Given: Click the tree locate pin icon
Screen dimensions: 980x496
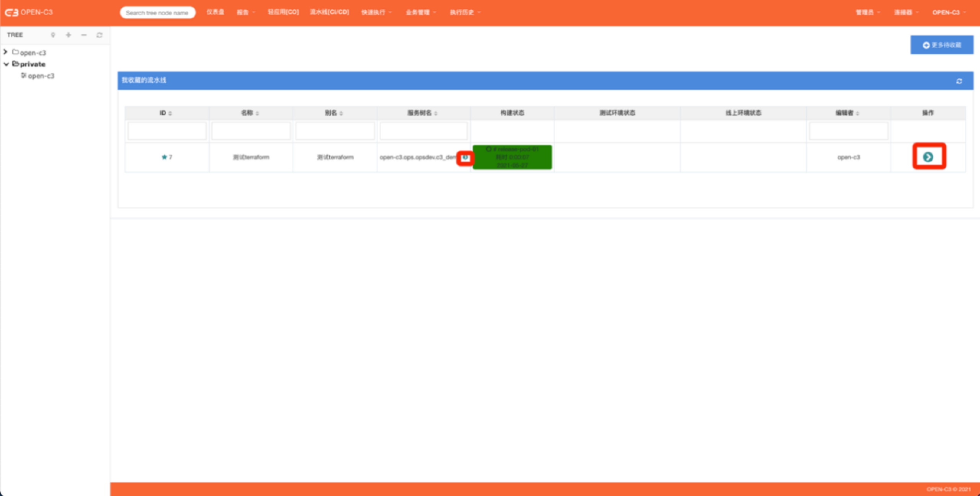Looking at the screenshot, I should point(53,35).
